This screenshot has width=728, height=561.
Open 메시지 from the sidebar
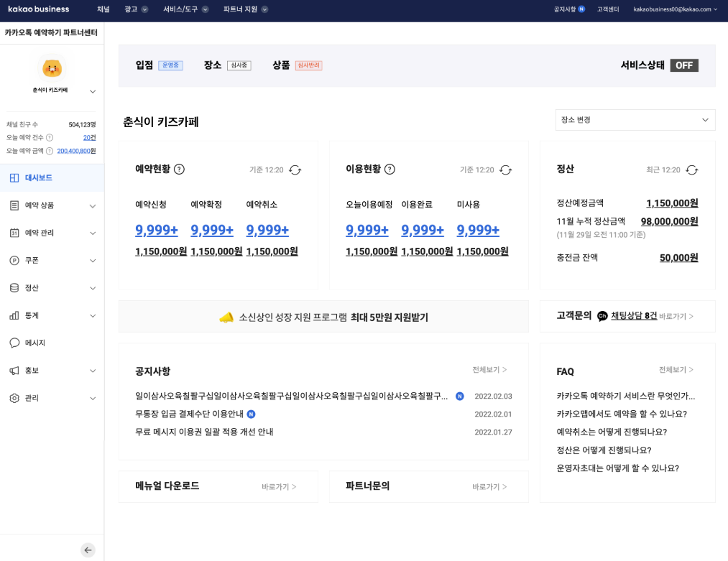34,343
